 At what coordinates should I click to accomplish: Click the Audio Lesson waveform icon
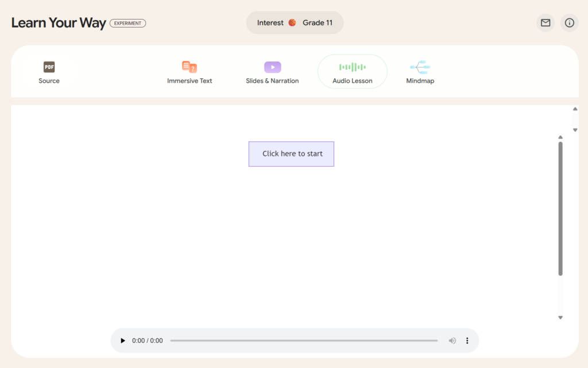point(352,67)
